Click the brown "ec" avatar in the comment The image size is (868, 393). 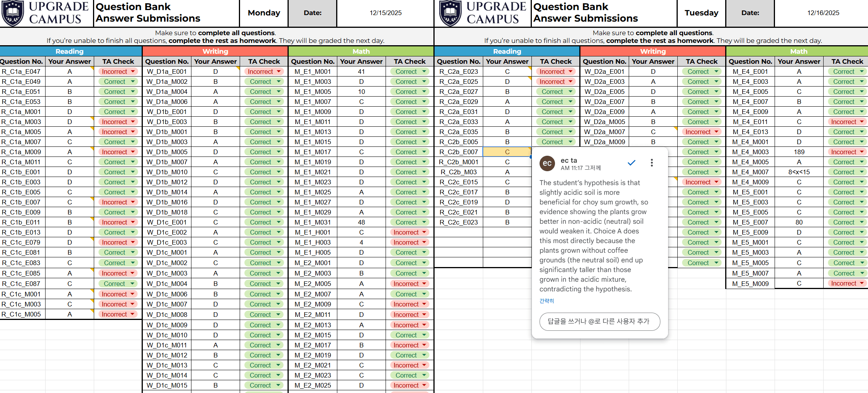pos(547,163)
